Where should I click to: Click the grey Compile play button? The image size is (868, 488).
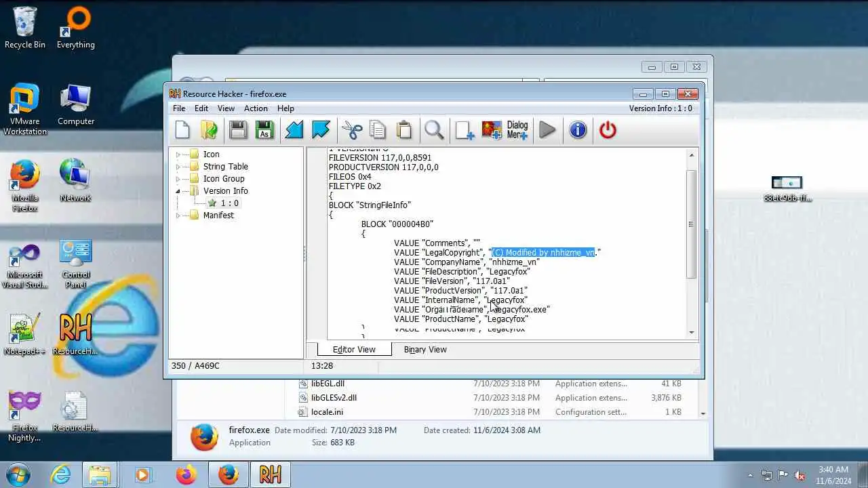pos(547,130)
